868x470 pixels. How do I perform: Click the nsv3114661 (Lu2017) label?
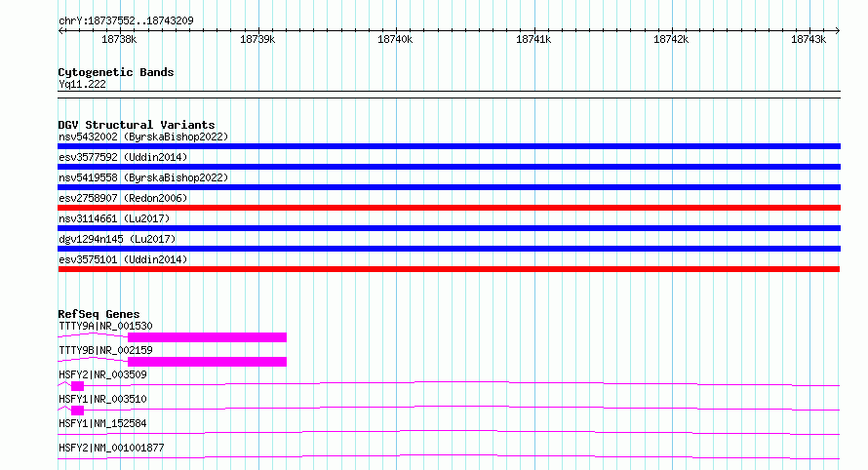click(x=114, y=218)
